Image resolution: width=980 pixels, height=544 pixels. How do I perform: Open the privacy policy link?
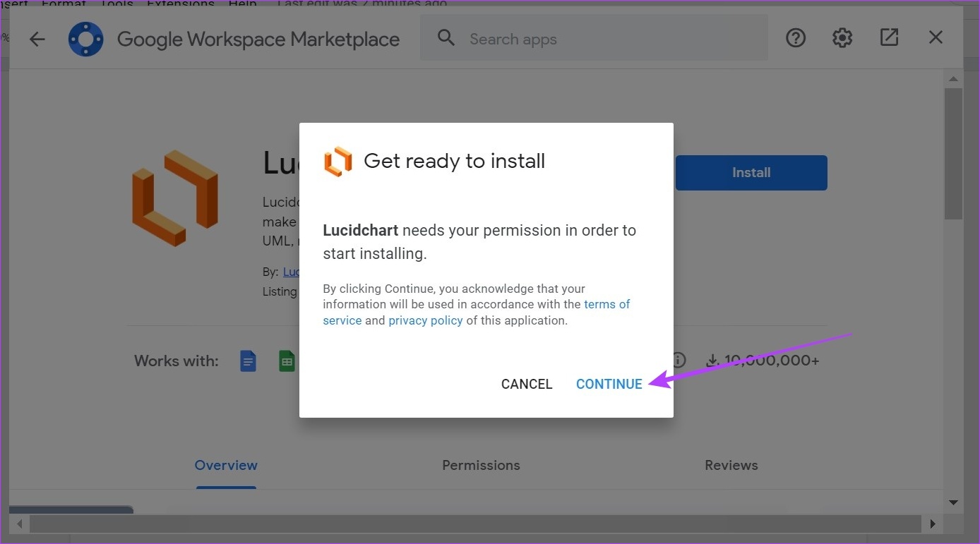(x=426, y=320)
